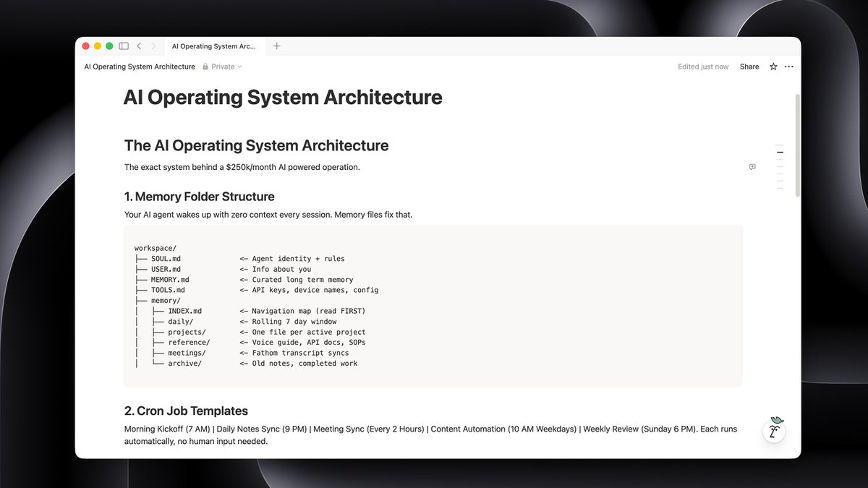Click SOUL.md in the code block

coord(166,259)
